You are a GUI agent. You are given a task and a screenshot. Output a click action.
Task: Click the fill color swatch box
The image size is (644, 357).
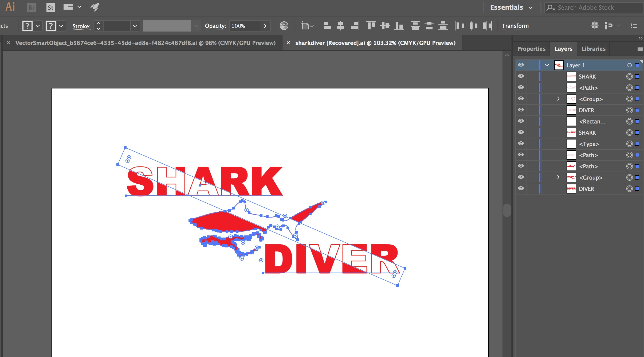pos(27,26)
